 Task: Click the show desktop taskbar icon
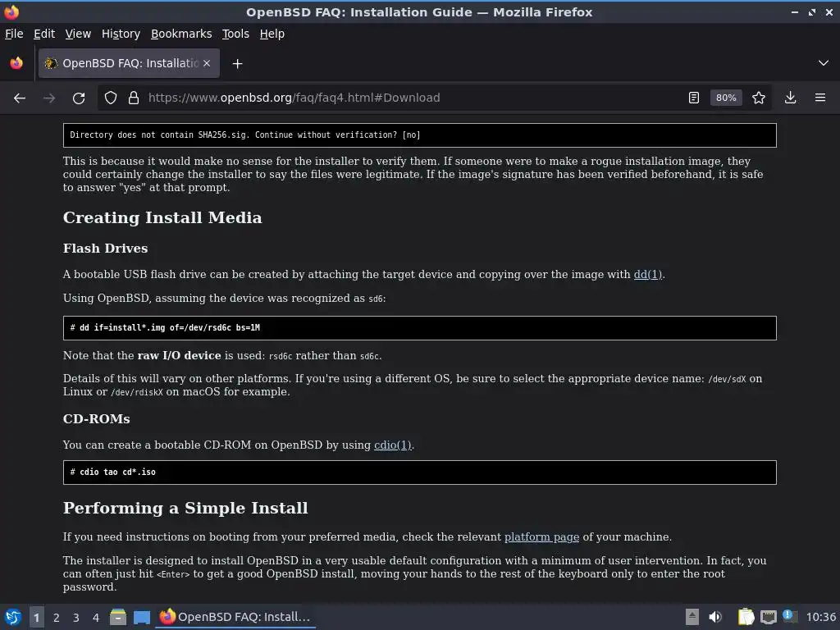coord(142,617)
